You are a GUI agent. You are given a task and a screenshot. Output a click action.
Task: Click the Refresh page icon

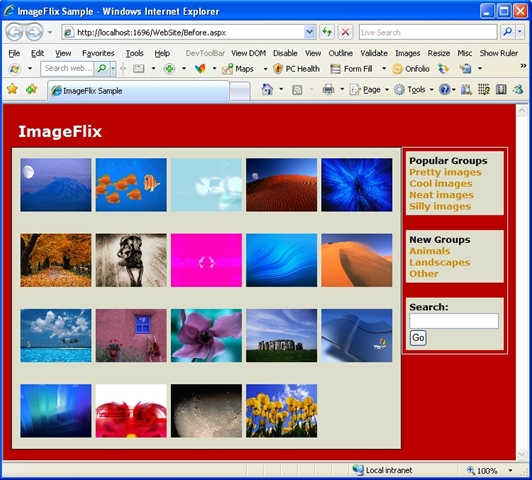[x=327, y=33]
